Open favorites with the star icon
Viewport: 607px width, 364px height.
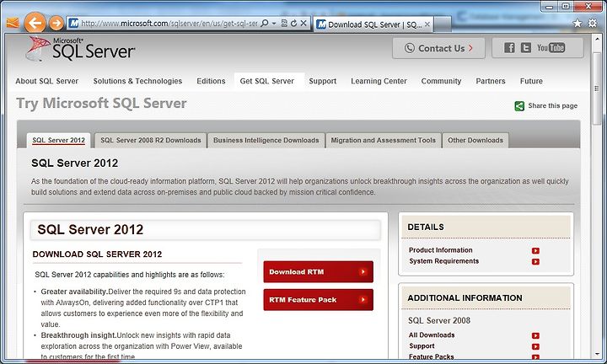[x=577, y=24]
